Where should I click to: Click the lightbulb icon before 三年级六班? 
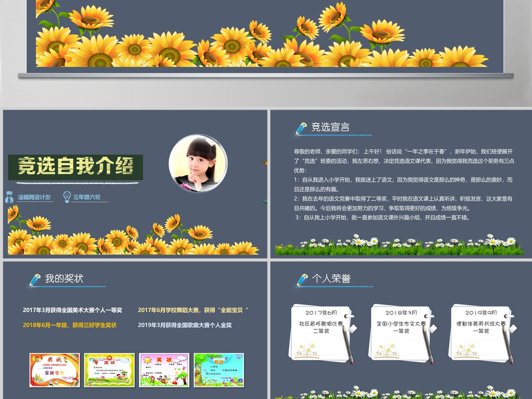[x=67, y=196]
